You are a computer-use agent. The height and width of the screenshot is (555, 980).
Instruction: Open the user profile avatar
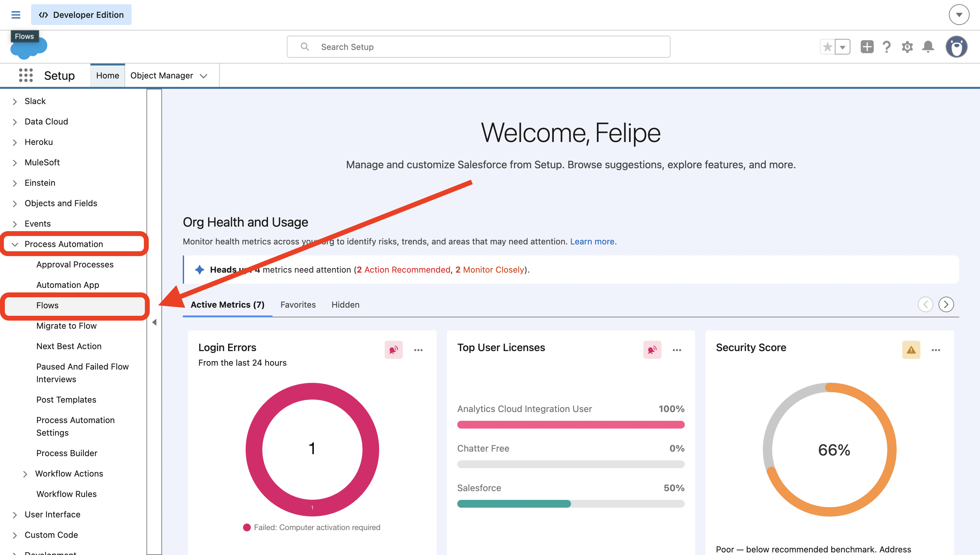click(x=956, y=47)
